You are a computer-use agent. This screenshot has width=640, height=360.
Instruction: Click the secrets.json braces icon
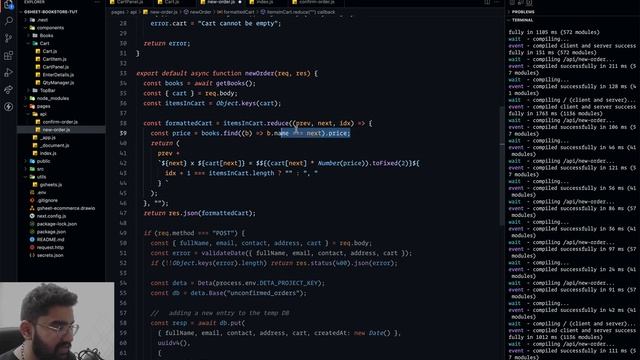[32, 255]
